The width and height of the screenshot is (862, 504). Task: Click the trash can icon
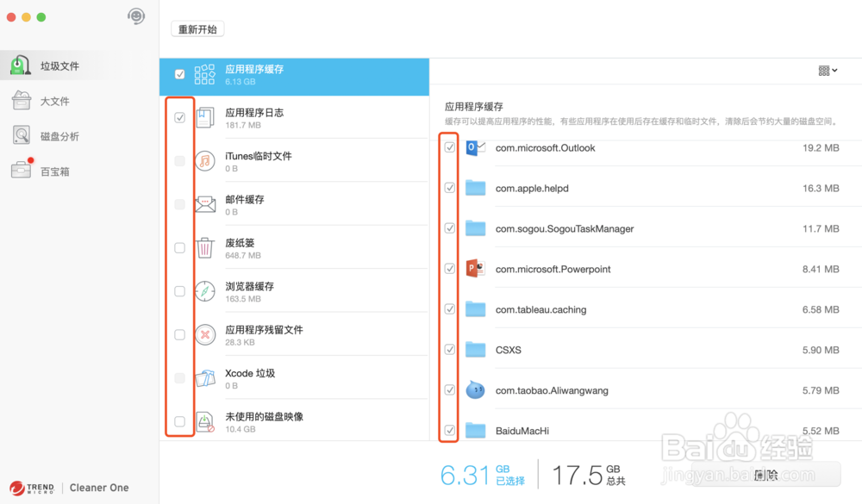(204, 248)
